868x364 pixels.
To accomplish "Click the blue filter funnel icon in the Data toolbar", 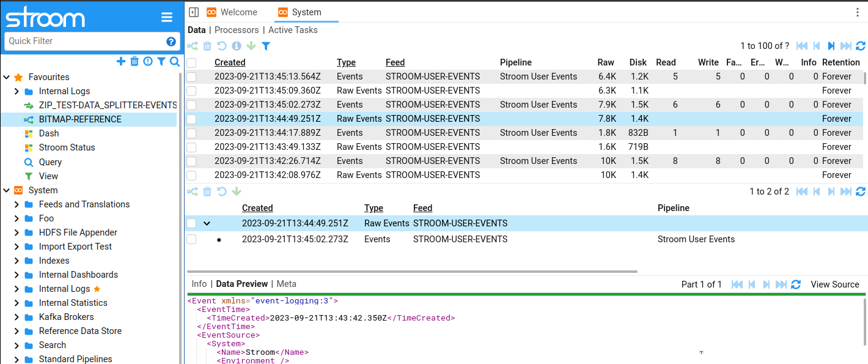I will (266, 46).
